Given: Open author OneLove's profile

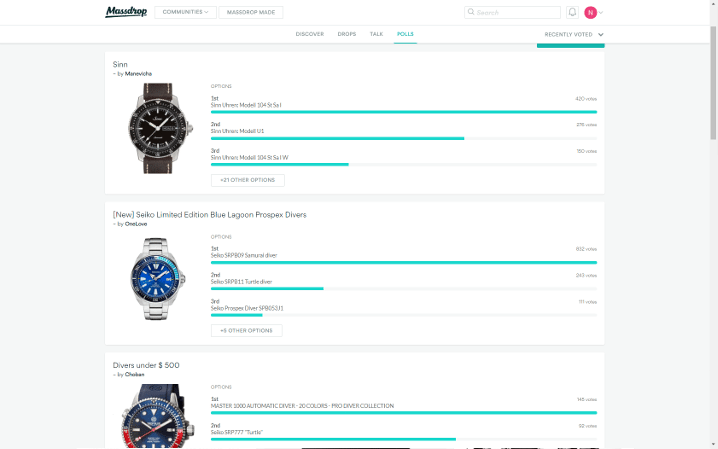Looking at the screenshot, I should coord(136,224).
